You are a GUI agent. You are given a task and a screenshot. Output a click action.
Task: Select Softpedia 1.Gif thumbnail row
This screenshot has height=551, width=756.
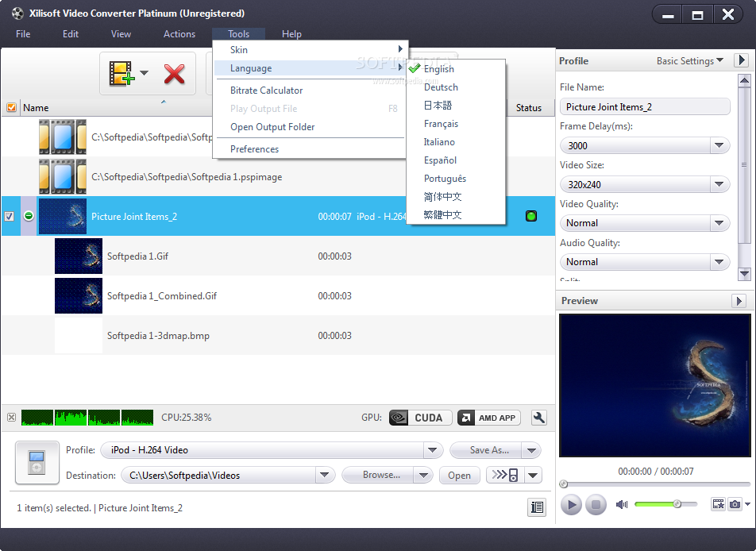[x=278, y=256]
